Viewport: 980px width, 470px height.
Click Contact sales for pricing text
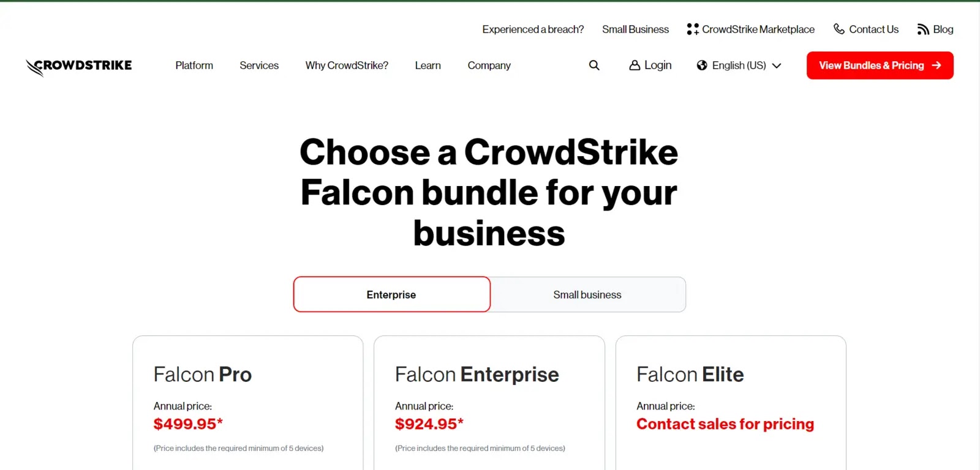725,424
